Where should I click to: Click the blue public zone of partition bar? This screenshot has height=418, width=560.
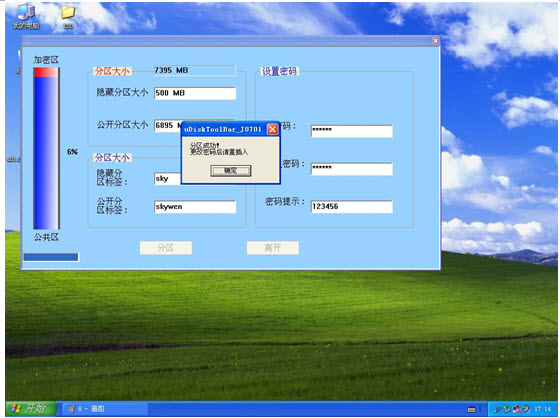(46, 153)
